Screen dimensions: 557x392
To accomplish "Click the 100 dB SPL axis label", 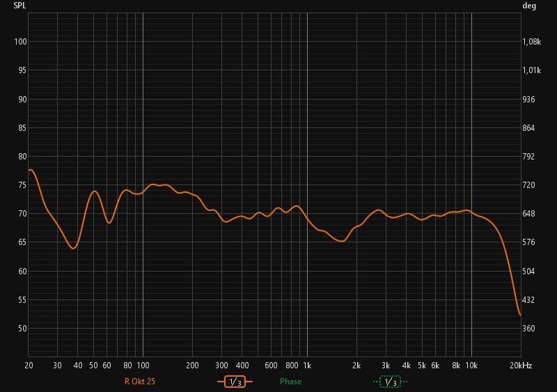I will (x=20, y=42).
